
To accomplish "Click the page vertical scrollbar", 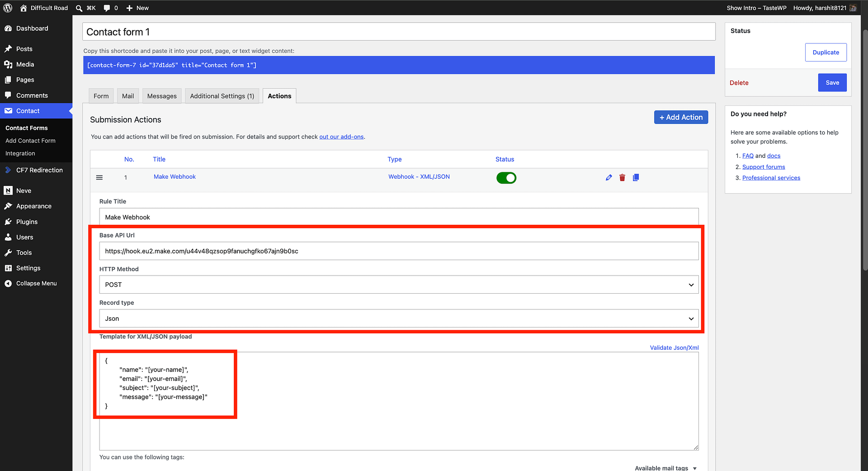I will [x=865, y=149].
